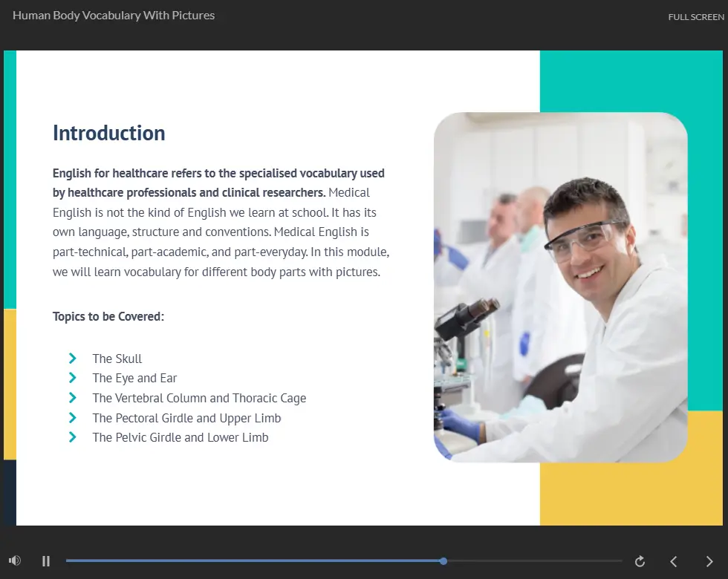The image size is (728, 579).
Task: Click the replay slide circular arrow
Action: [640, 561]
